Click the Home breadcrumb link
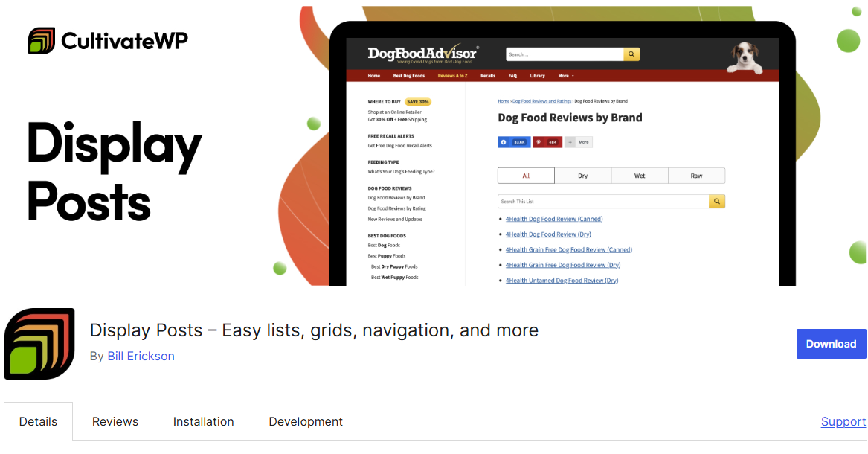Image resolution: width=868 pixels, height=454 pixels. [x=504, y=101]
